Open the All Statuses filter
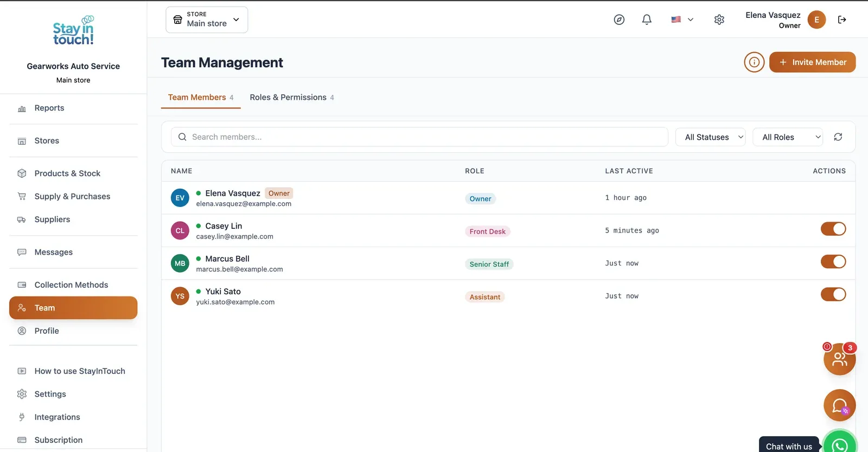This screenshot has height=452, width=868. (711, 137)
